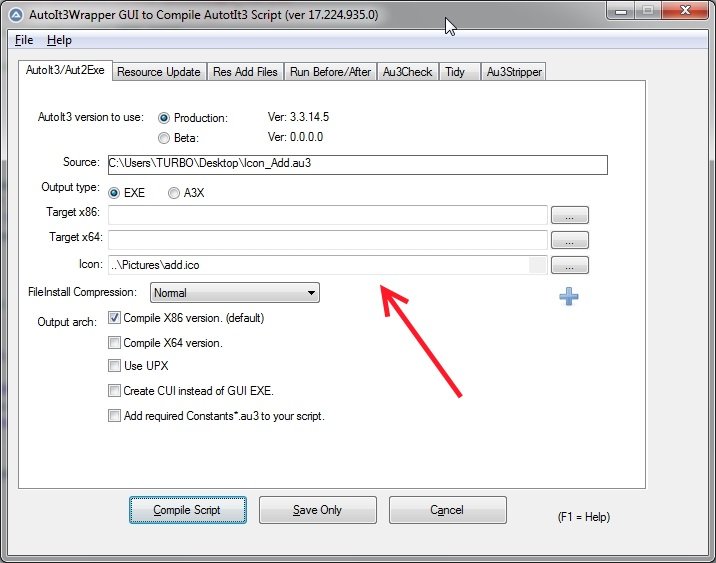Click the Compile Script button
The image size is (716, 563).
[x=188, y=510]
